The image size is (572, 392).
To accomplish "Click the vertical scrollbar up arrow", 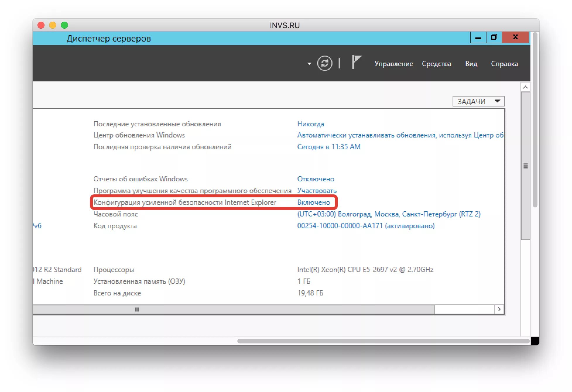I will 525,86.
